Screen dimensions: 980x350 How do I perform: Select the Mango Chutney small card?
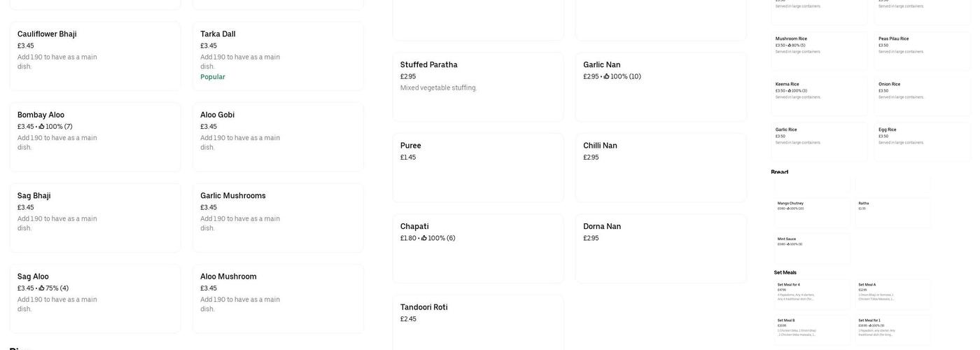(812, 213)
